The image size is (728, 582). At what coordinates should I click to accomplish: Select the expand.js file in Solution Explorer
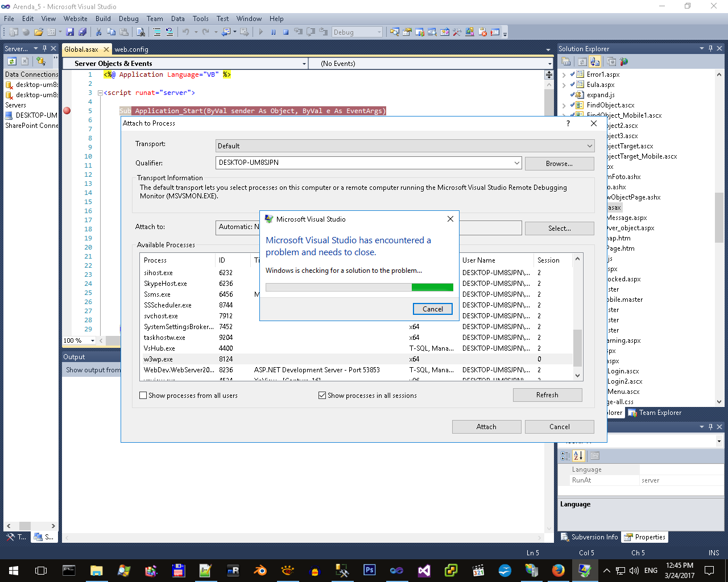click(601, 95)
